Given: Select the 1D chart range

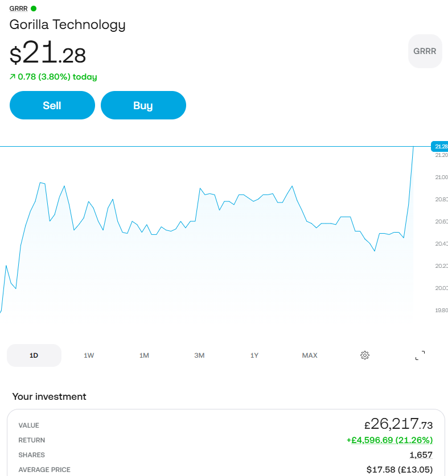Looking at the screenshot, I should 34,355.
